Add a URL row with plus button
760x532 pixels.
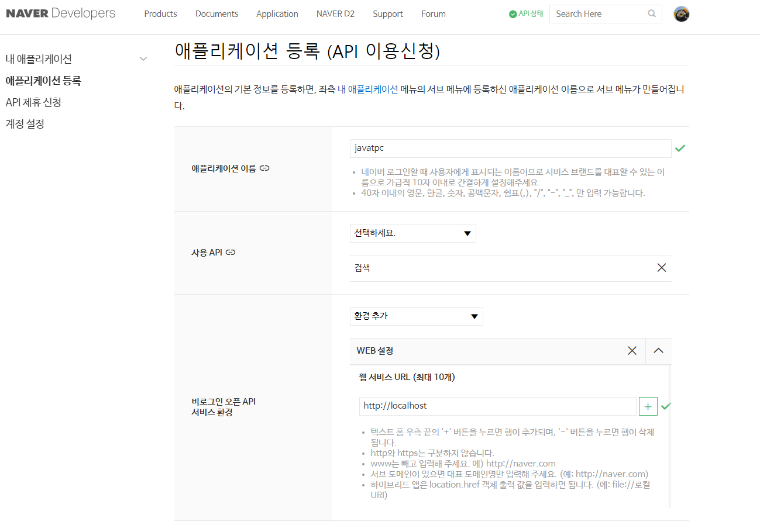648,406
